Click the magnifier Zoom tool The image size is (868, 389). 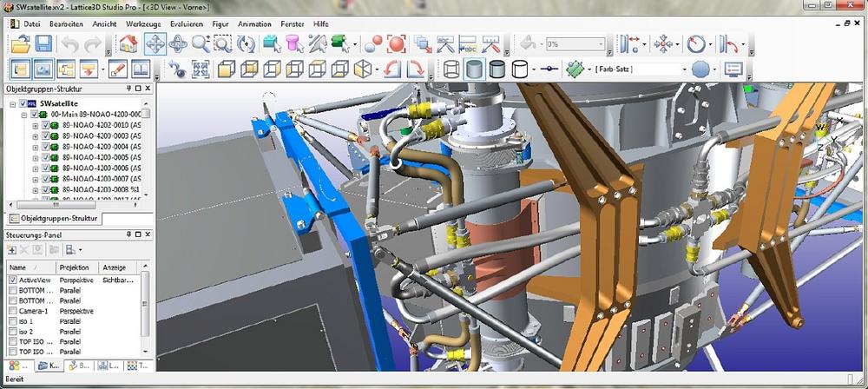[x=201, y=43]
